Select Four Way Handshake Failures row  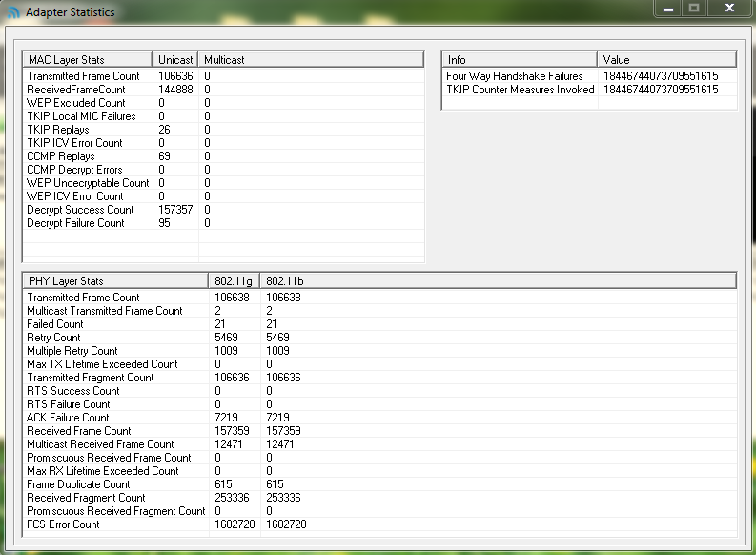[x=590, y=76]
